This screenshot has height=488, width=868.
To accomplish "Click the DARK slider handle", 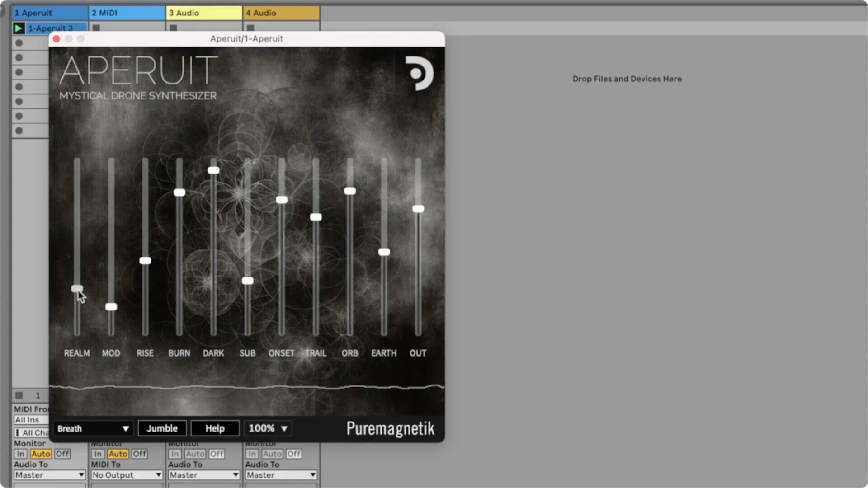I will [x=213, y=170].
